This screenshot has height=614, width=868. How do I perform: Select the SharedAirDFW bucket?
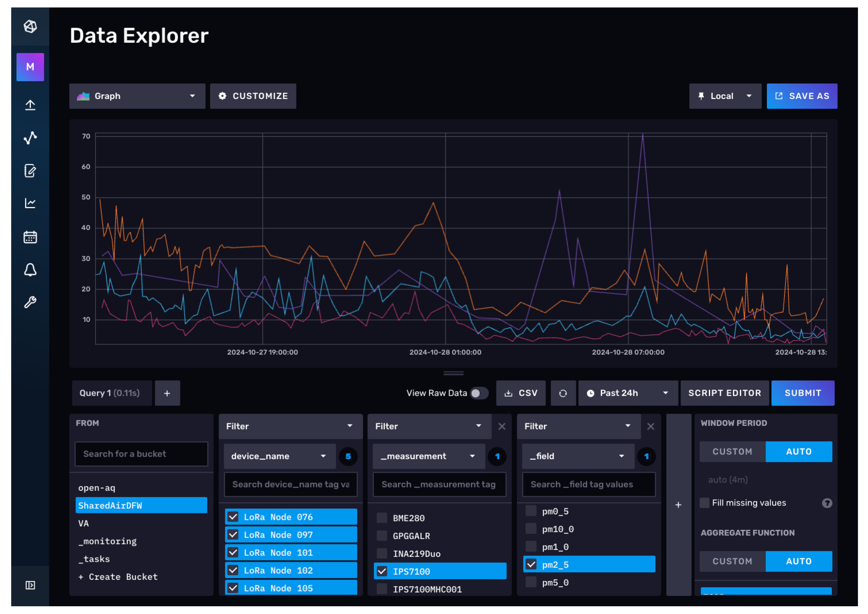tap(141, 505)
